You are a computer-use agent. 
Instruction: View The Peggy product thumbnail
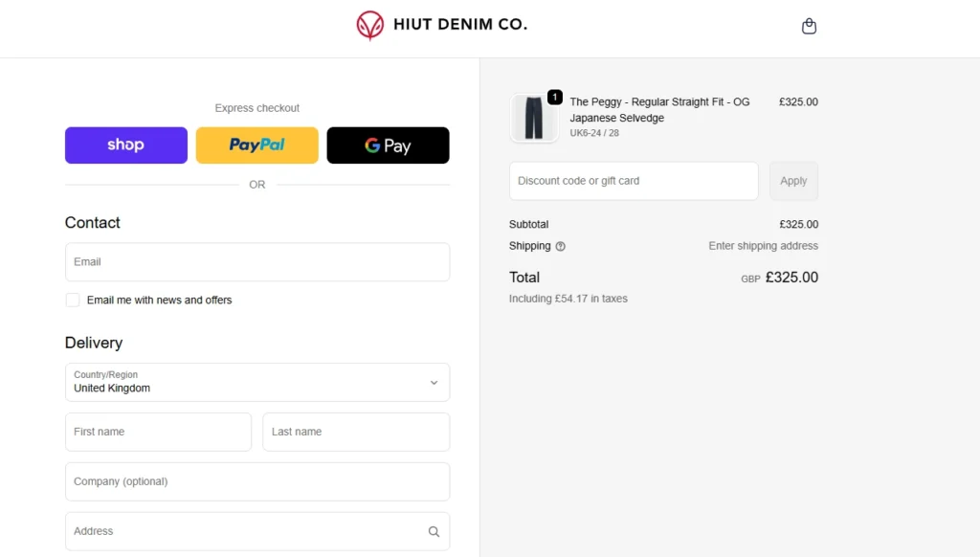534,117
